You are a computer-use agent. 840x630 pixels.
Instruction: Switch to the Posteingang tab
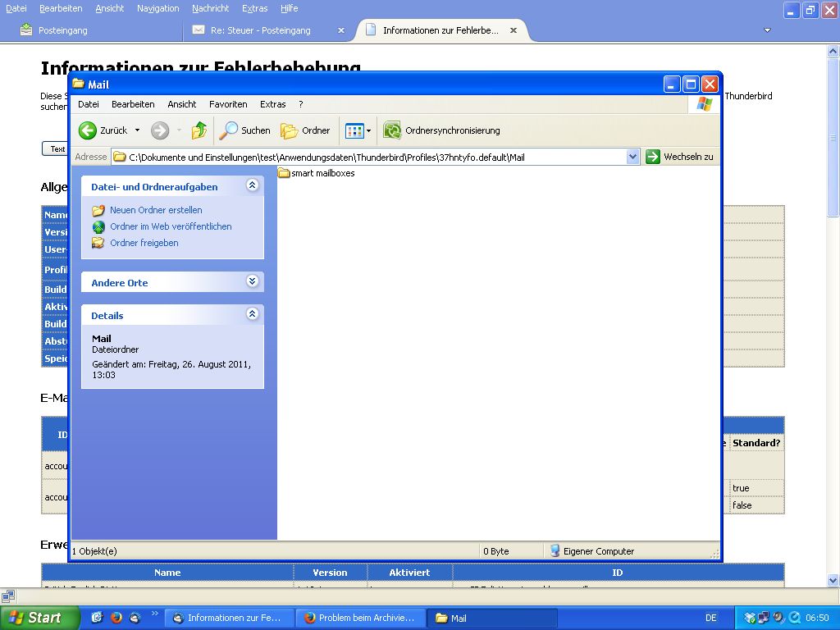pos(62,30)
